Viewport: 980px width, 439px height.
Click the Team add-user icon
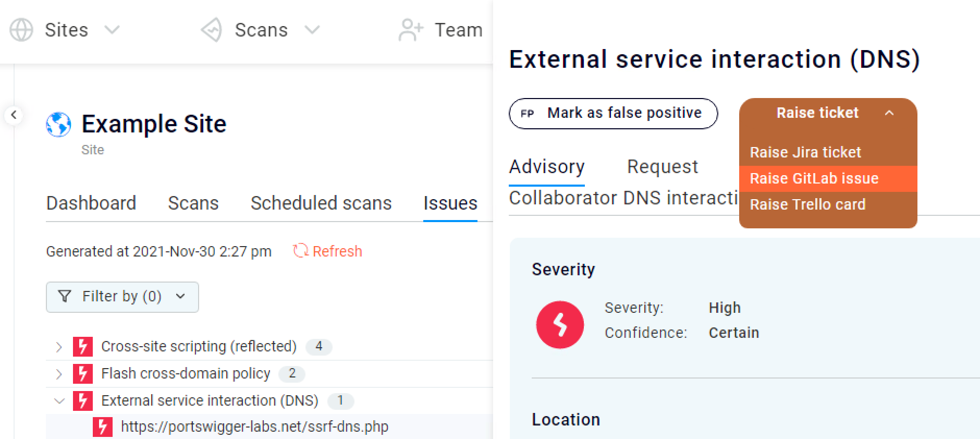pos(411,30)
